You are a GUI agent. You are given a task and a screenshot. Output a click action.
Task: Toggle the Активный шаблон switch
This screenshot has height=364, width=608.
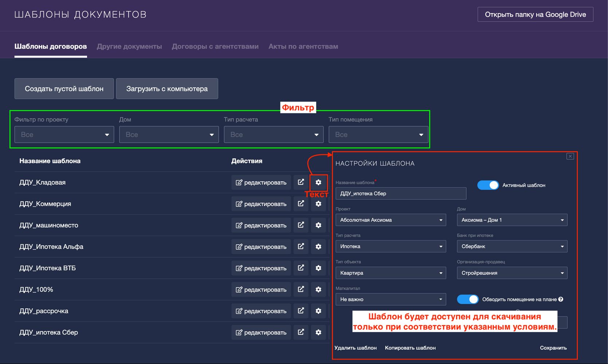[488, 185]
